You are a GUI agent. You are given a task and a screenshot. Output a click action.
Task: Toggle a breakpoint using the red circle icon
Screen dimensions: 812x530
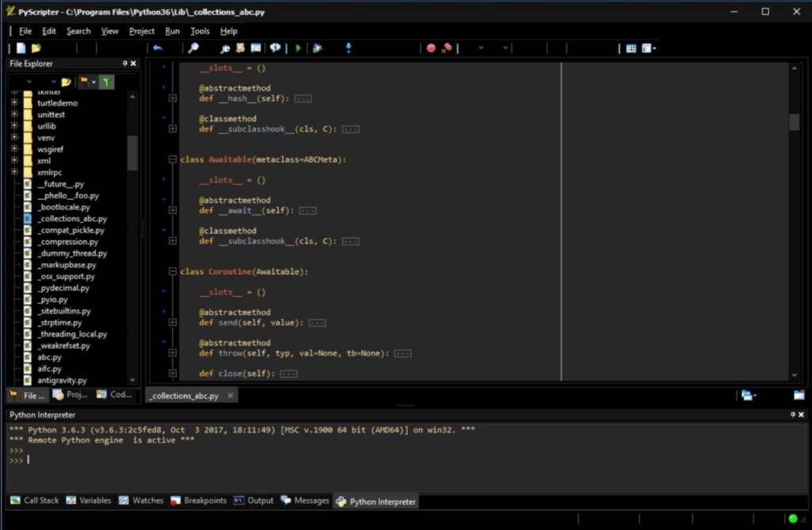tap(430, 48)
